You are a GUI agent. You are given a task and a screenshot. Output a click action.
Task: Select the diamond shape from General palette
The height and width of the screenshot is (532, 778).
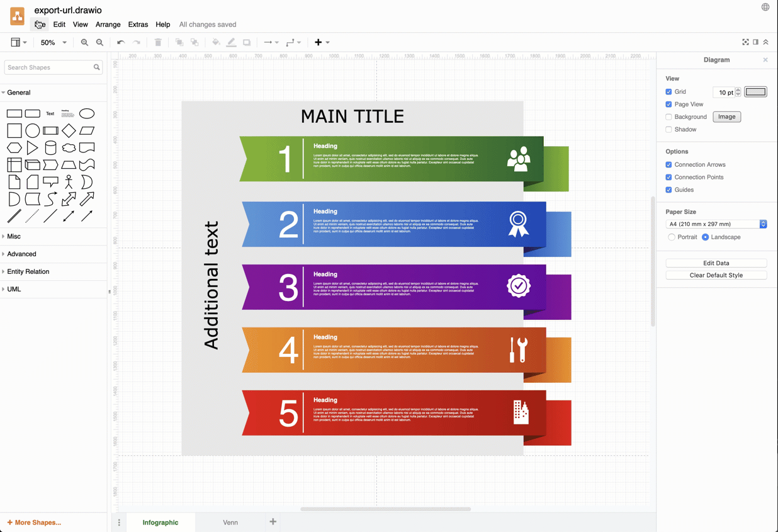(69, 130)
